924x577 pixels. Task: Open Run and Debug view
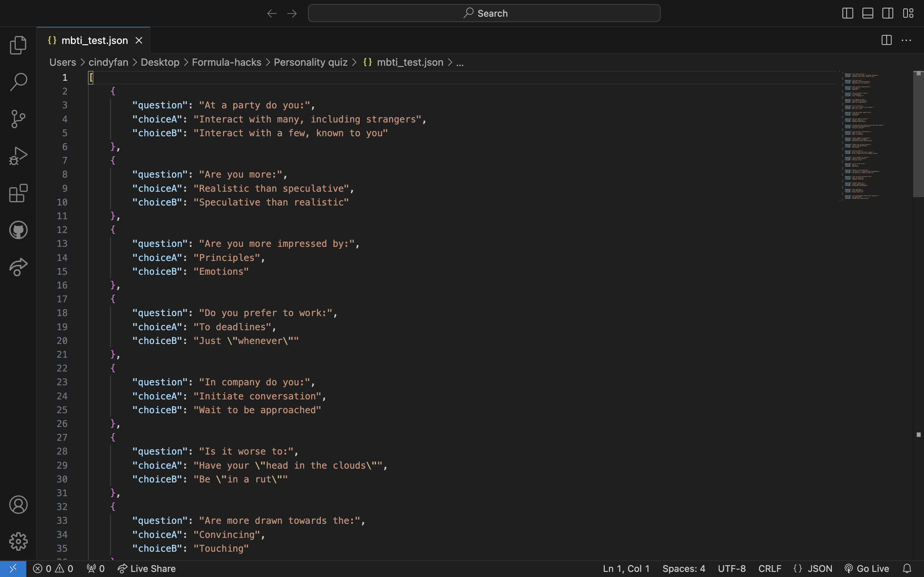[18, 156]
